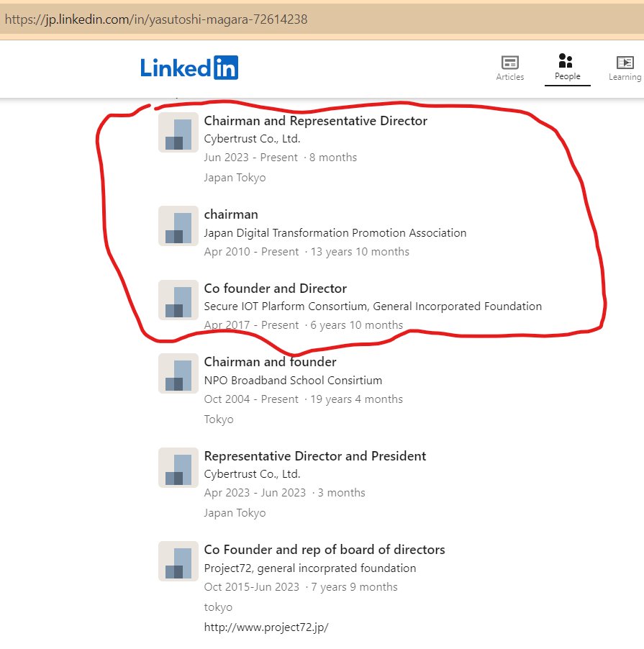Click 'Representative Director and President' title
This screenshot has width=644, height=649.
coord(315,455)
